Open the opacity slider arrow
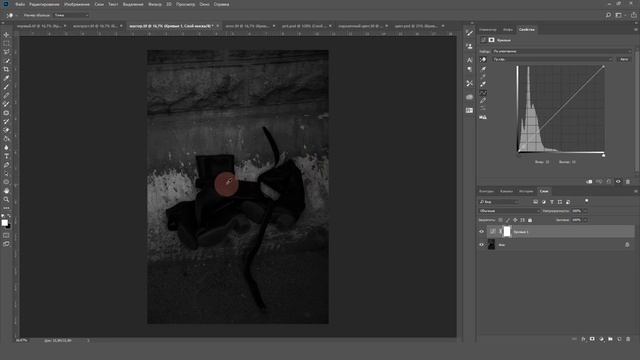Image resolution: width=640 pixels, height=360 pixels. (586, 211)
